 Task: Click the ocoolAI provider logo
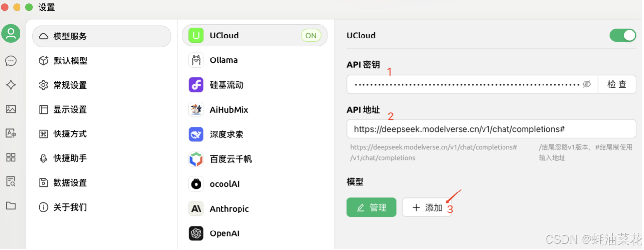coord(196,184)
